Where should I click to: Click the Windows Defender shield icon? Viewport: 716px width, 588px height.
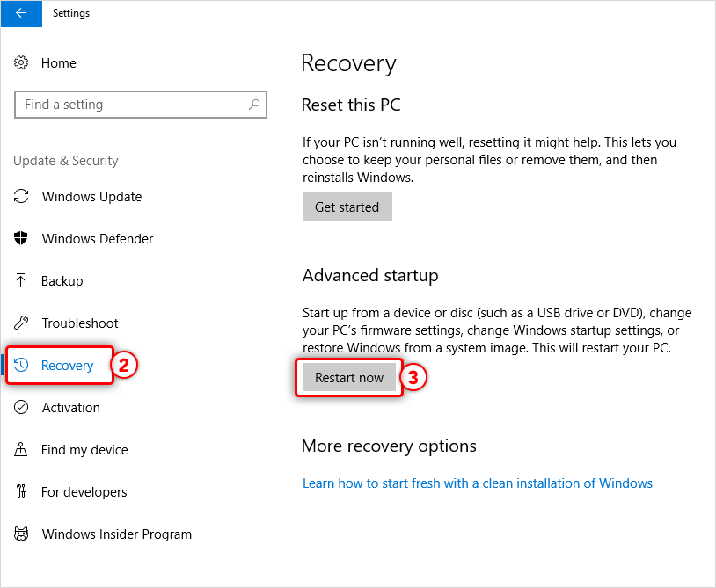tap(22, 239)
